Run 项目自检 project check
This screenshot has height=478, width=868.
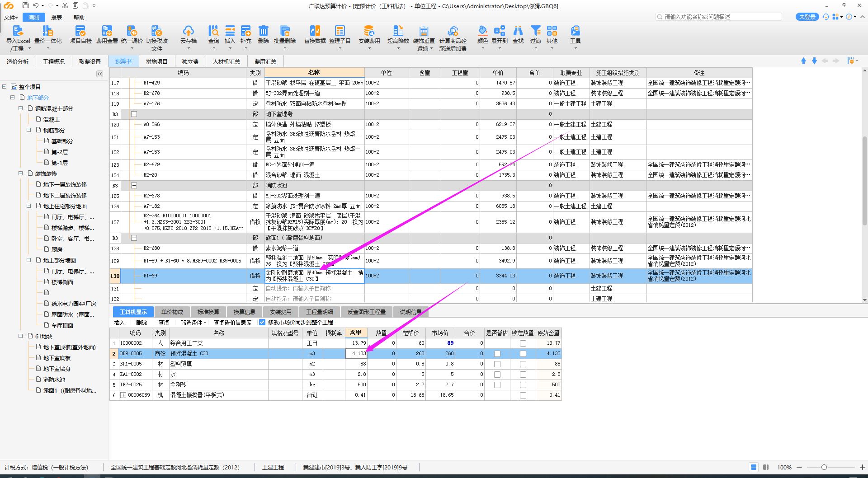[80, 31]
